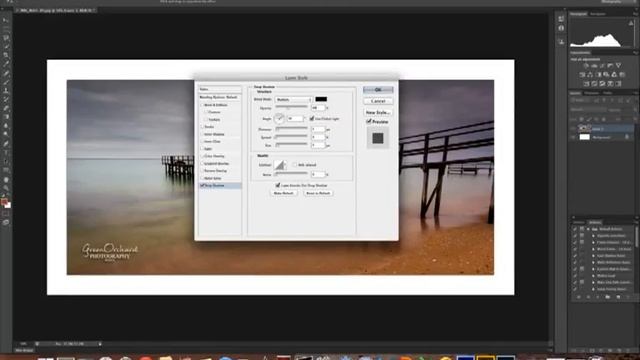Enable the Anti-aliased checkbox
The width and height of the screenshot is (640, 360).
[295, 165]
